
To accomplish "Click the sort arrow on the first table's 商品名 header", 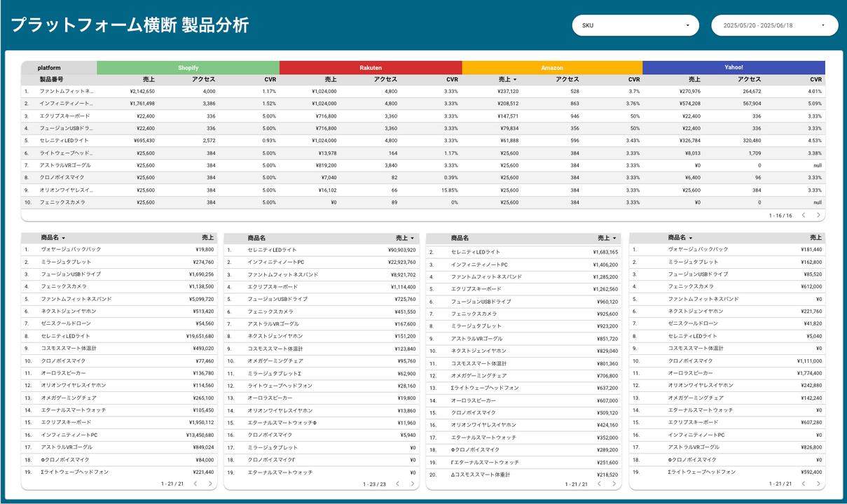I will click(63, 238).
